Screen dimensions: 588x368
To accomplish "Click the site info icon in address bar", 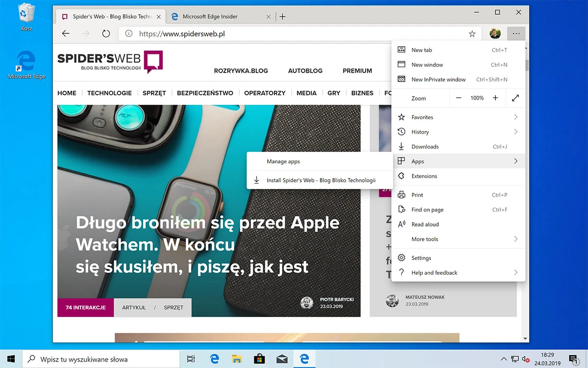I will (129, 34).
